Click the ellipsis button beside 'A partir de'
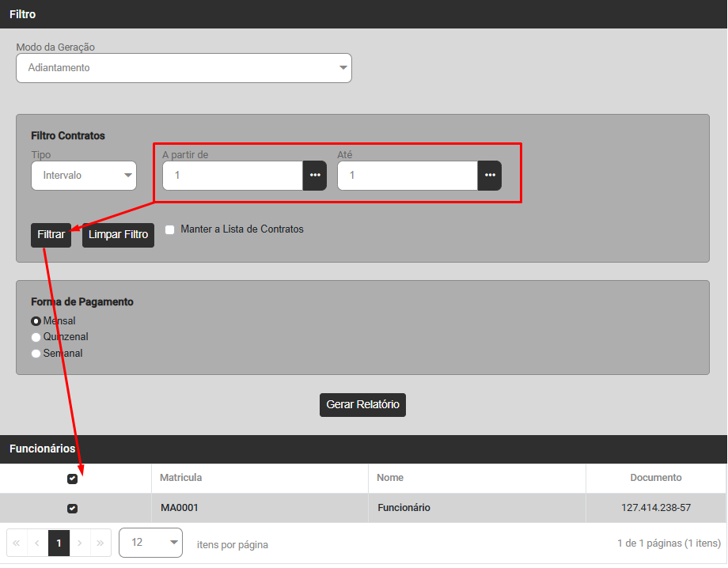Image resolution: width=728 pixels, height=568 pixels. 315,176
